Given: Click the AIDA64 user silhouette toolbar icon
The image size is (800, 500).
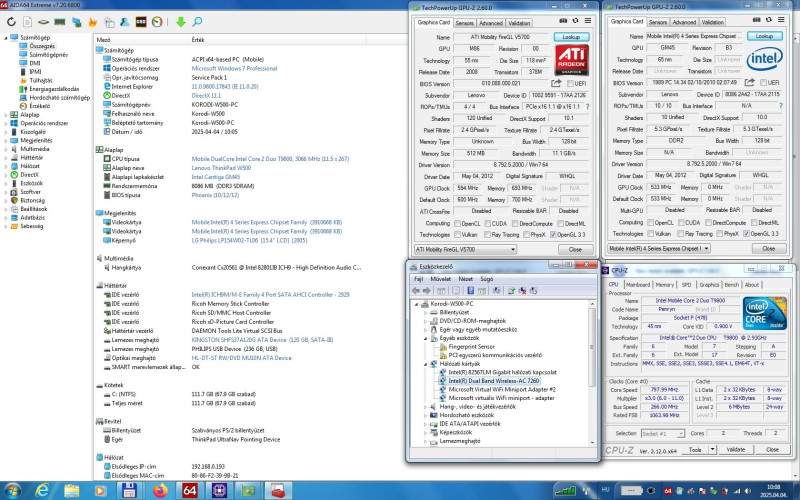Looking at the screenshot, I should 124,22.
